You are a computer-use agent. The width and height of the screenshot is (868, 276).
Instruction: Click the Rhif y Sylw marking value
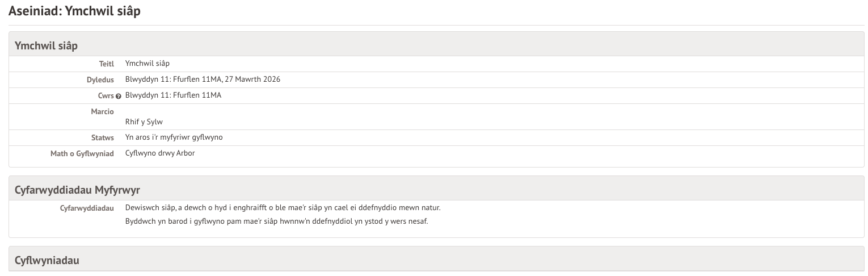point(144,122)
